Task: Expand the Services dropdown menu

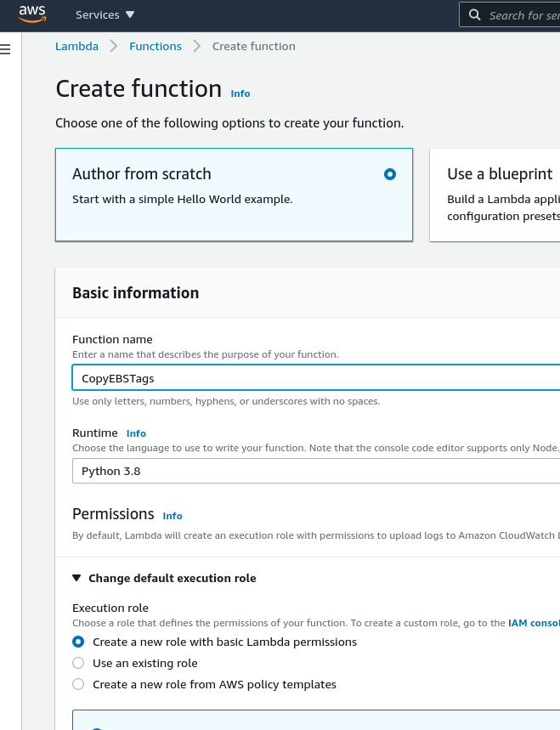Action: (105, 15)
